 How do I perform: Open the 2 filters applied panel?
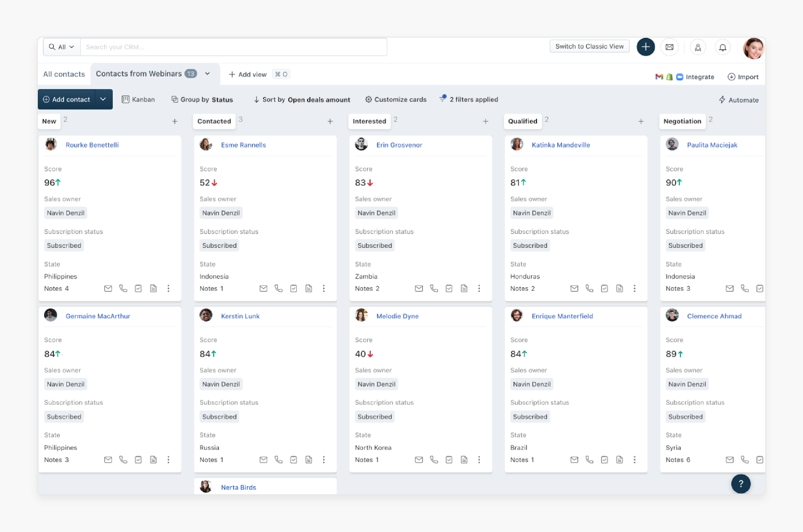[469, 99]
